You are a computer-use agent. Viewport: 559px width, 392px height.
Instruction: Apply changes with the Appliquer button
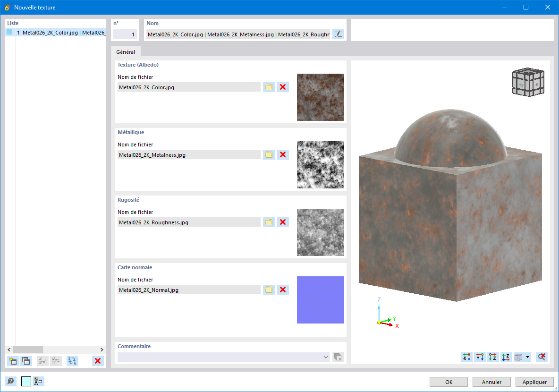click(534, 382)
